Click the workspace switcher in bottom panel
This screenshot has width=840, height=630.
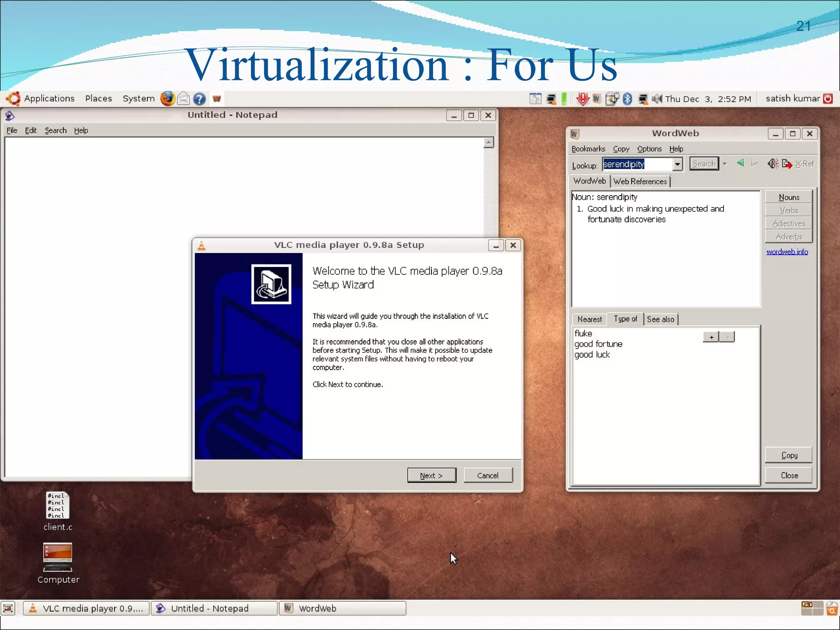pyautogui.click(x=812, y=608)
